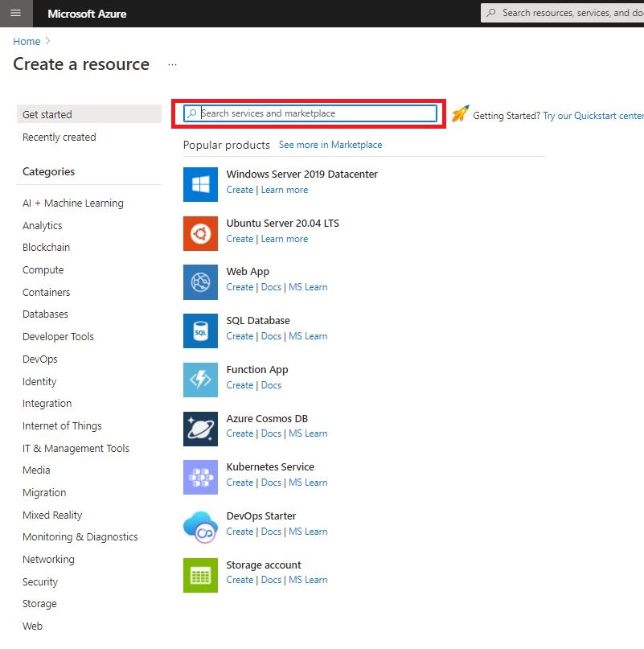Image resolution: width=644 pixels, height=649 pixels.
Task: Click the Function App lightning icon
Action: [200, 380]
